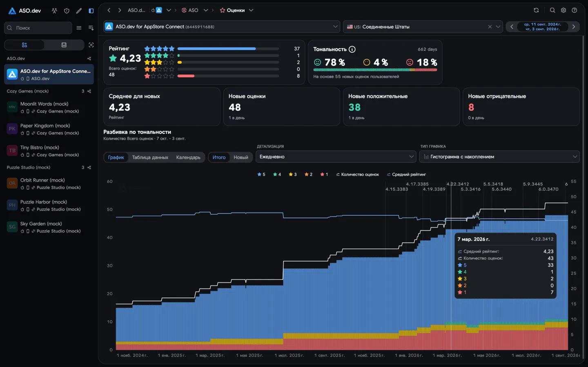Expand the ASO breadcrumb dropdown
This screenshot has height=367, width=588.
click(x=206, y=10)
